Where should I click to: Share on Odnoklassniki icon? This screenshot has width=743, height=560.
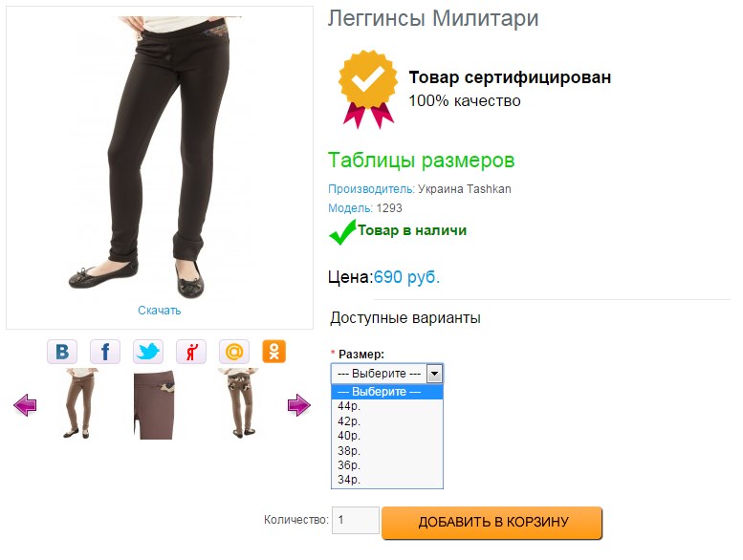[x=274, y=352]
